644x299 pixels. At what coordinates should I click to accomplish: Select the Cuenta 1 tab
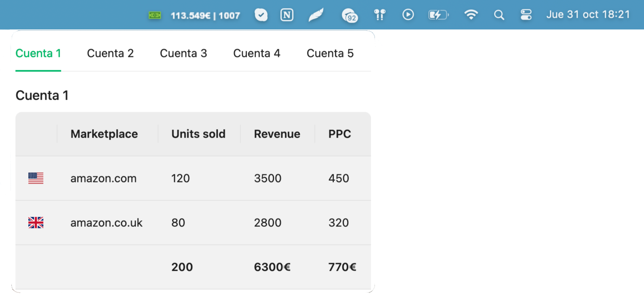[38, 53]
